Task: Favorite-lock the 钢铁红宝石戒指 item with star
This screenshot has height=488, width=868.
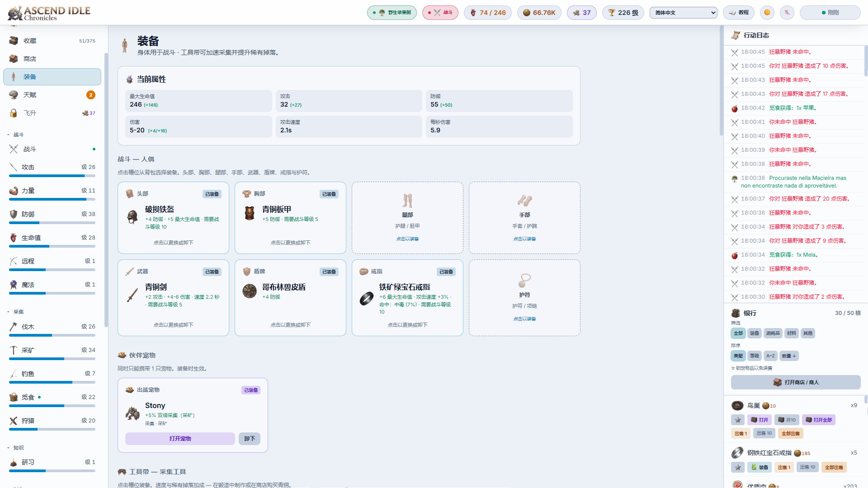Action: click(x=738, y=467)
